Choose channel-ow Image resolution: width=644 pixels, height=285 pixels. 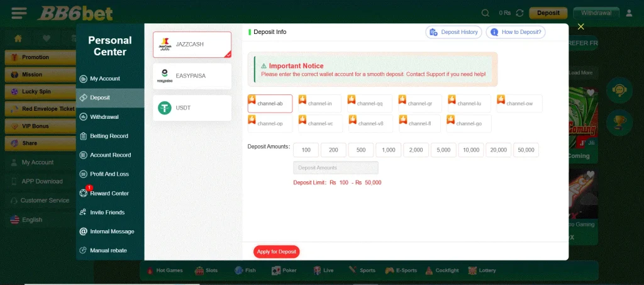click(519, 103)
